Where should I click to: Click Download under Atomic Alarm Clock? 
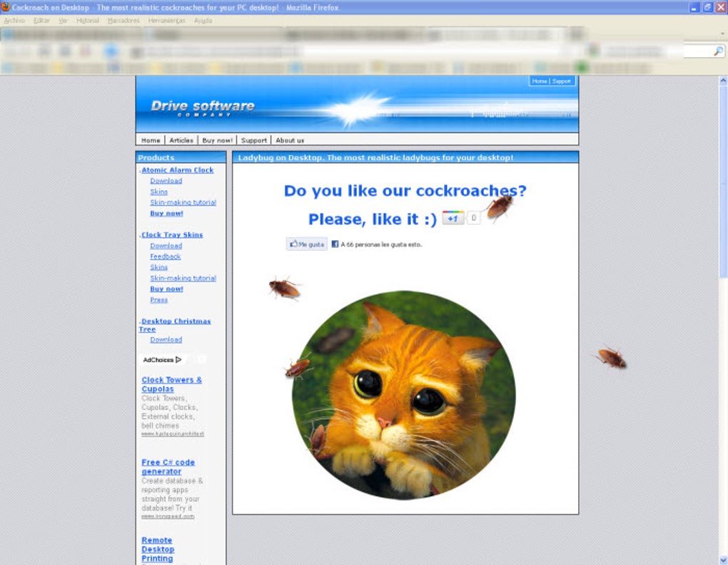166,181
